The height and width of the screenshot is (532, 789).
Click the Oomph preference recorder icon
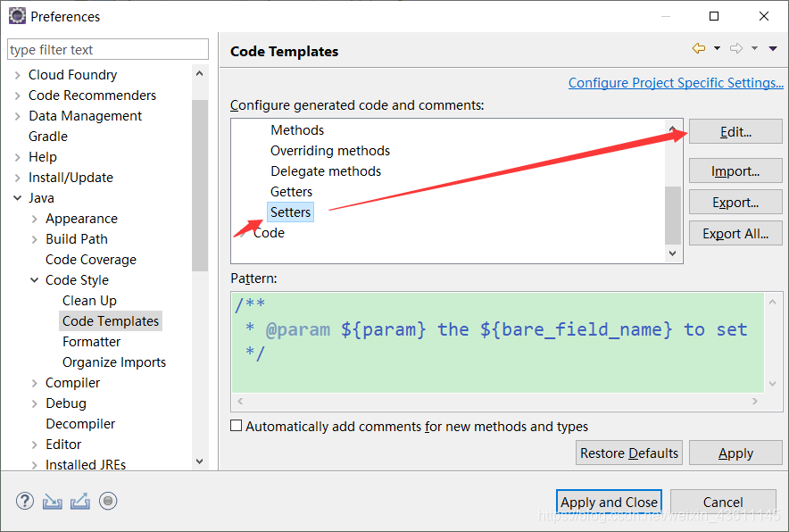tap(108, 501)
